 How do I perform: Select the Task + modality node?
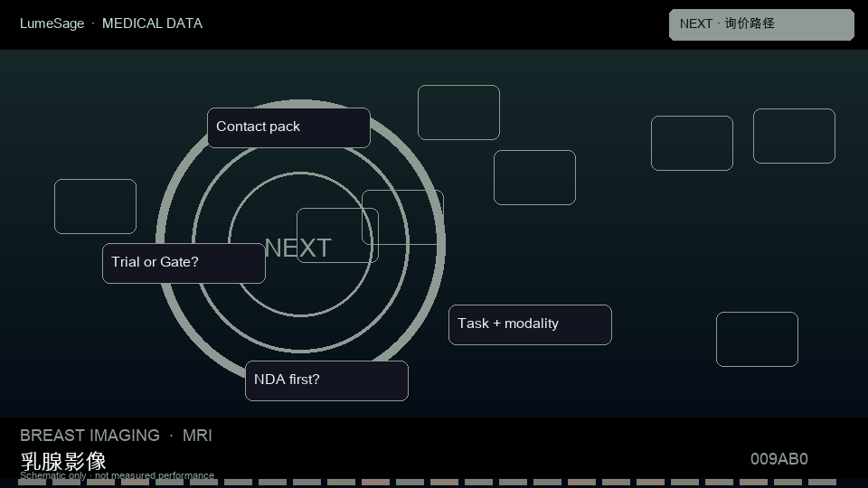(530, 324)
